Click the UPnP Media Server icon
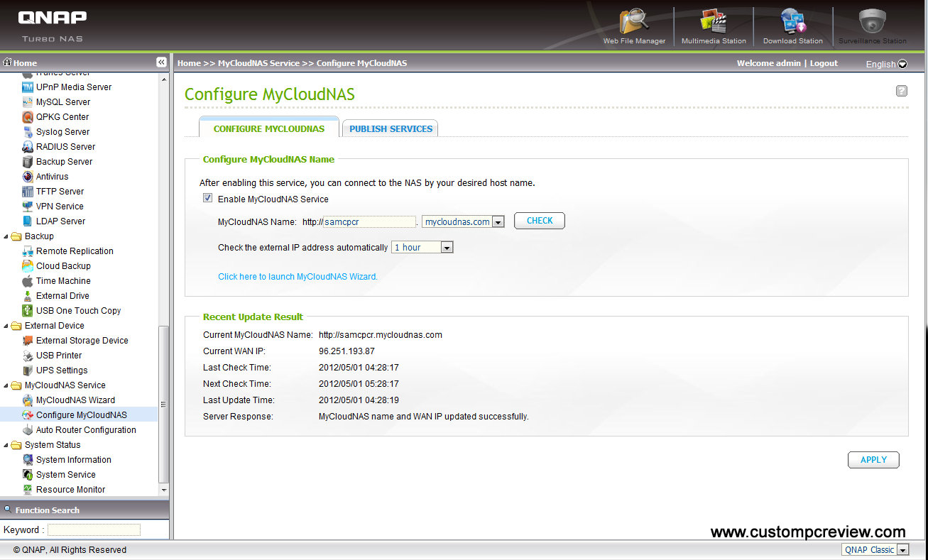The height and width of the screenshot is (560, 928). pyautogui.click(x=28, y=87)
